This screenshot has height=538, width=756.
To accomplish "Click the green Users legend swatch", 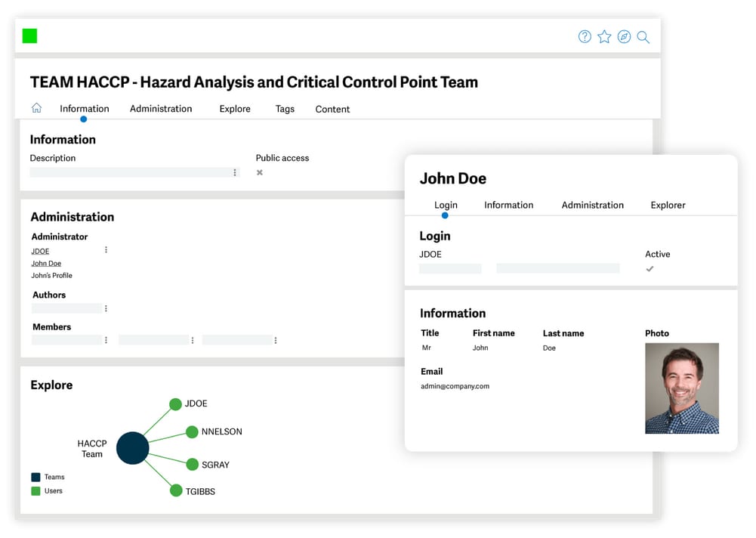I will 35,491.
